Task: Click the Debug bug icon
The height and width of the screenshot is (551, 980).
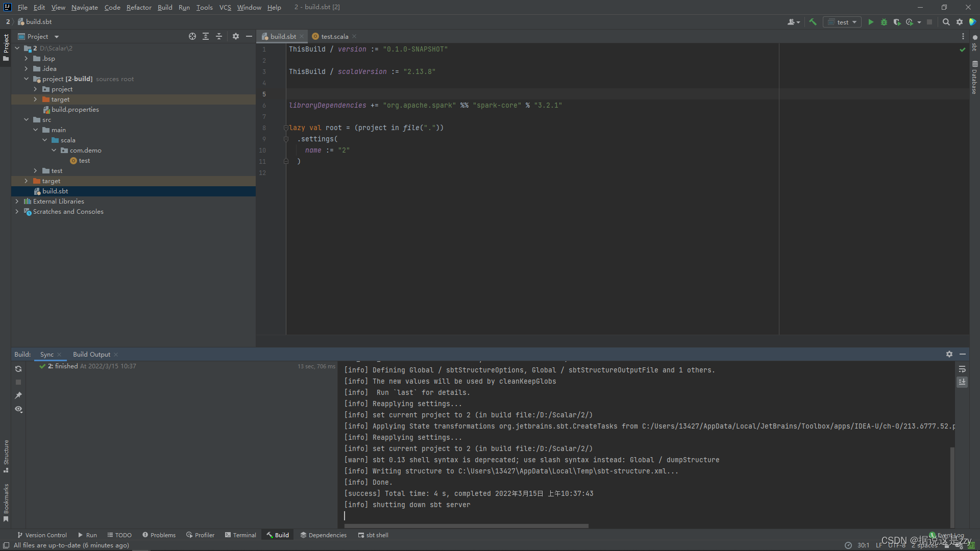Action: click(x=884, y=22)
